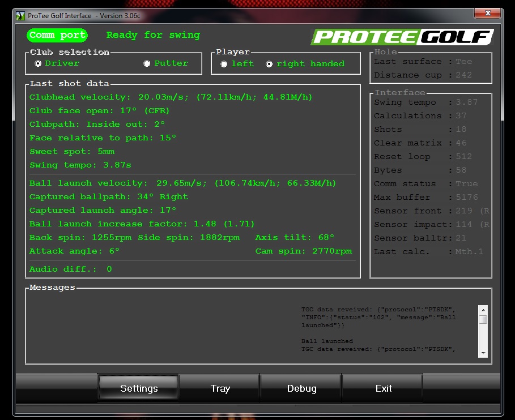The image size is (515, 420).
Task: Click 'Back spin: 1255rpm' value
Action: (x=80, y=238)
